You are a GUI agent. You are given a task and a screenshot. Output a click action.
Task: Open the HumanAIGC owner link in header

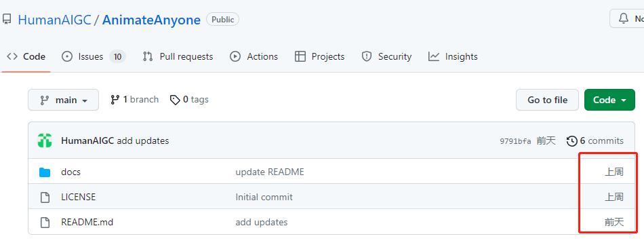coord(54,20)
